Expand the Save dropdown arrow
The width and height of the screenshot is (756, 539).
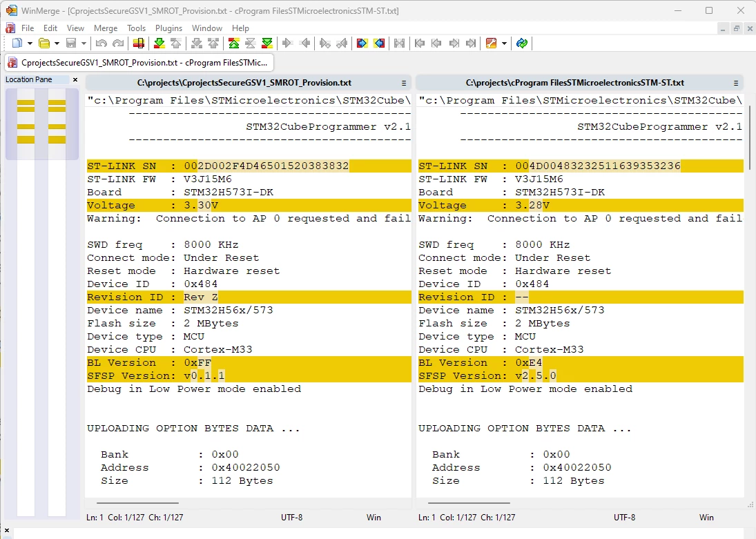[x=84, y=43]
